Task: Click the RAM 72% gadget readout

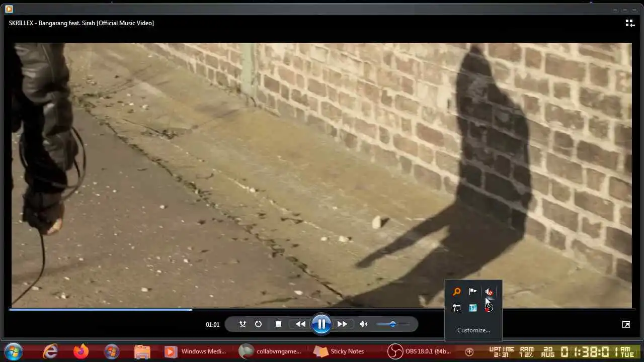Action: click(x=527, y=351)
